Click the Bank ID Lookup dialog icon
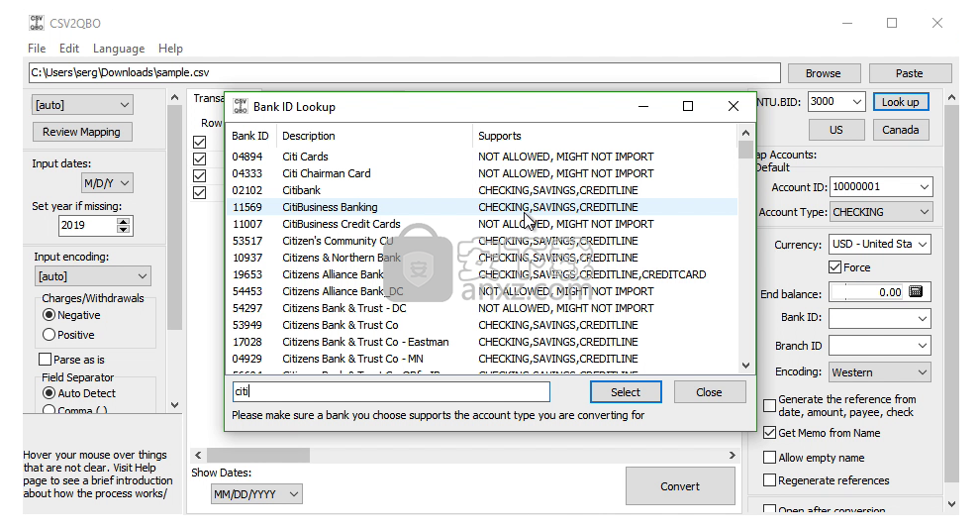This screenshot has height=528, width=980. 241,106
